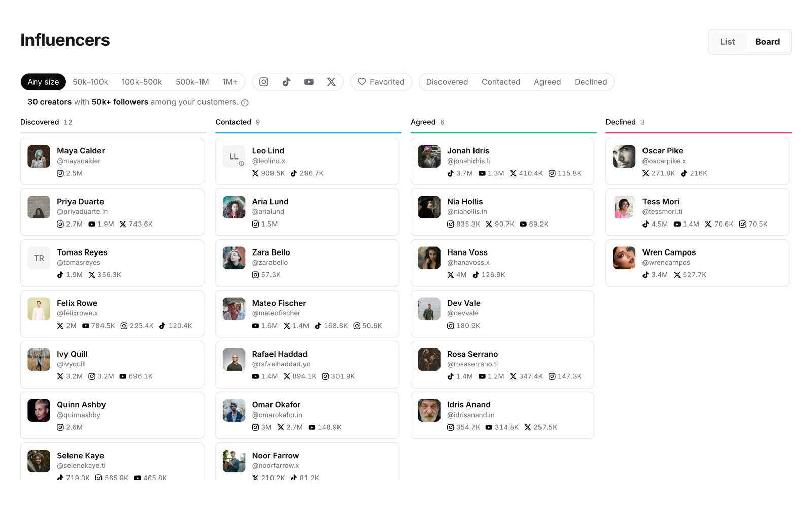Click Hana Voss's X icon
812x508 pixels.
click(451, 275)
